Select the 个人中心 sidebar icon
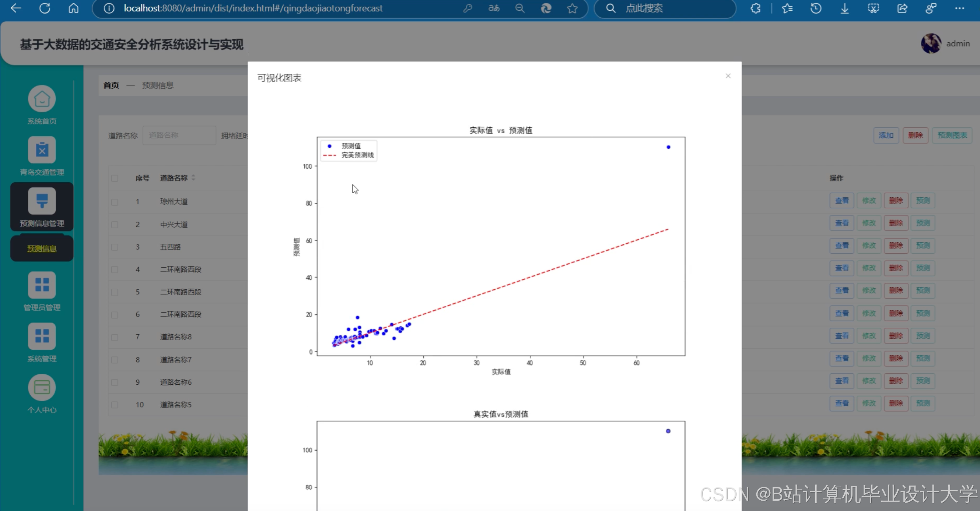The image size is (980, 511). [x=42, y=387]
